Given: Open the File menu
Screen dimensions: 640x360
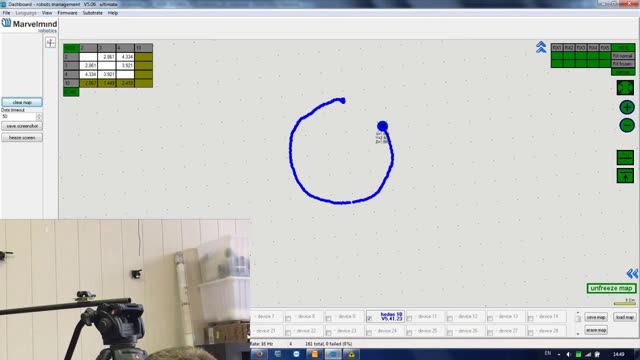Looking at the screenshot, I should coord(6,13).
